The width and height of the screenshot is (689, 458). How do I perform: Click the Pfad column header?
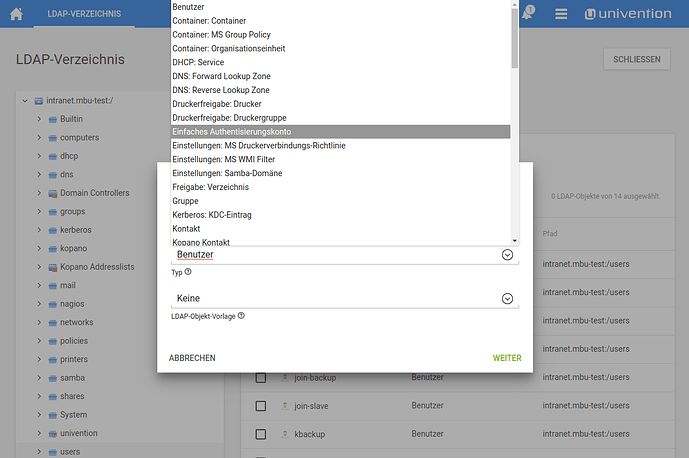(550, 233)
